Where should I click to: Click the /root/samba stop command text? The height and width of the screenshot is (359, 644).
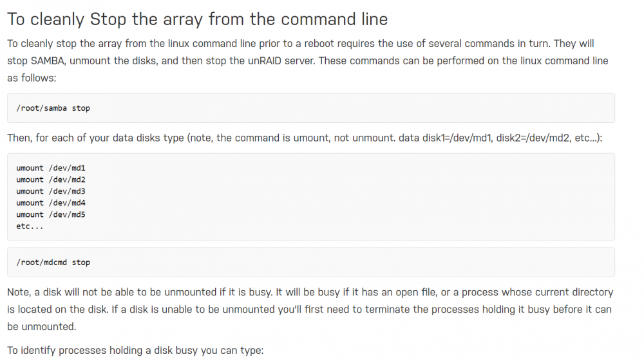pos(53,108)
